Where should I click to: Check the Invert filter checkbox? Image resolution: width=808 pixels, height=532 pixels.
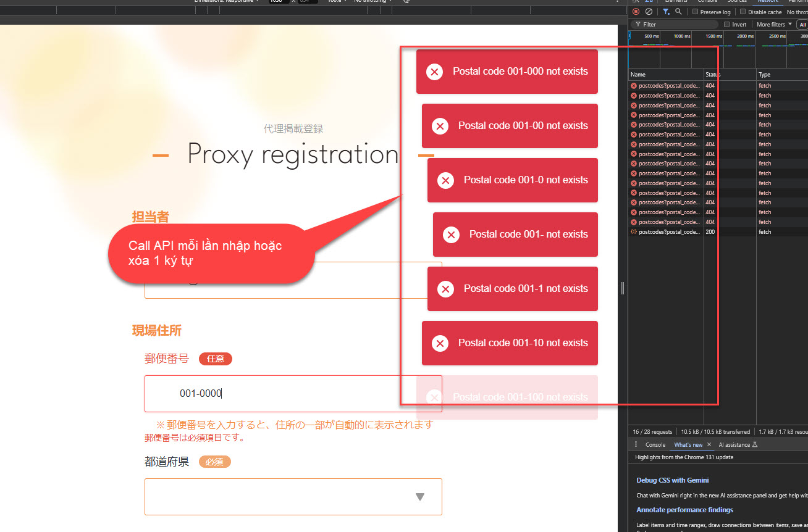click(728, 25)
